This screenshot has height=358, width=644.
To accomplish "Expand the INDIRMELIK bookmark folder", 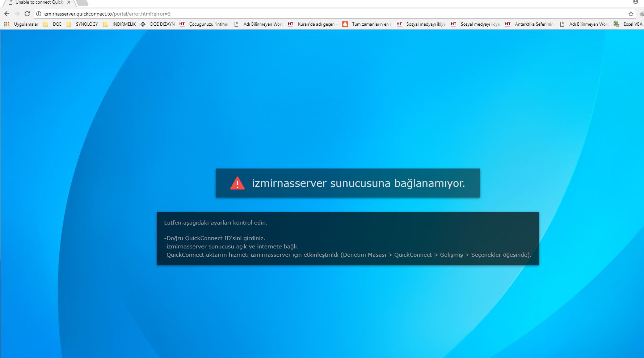I will click(119, 24).
